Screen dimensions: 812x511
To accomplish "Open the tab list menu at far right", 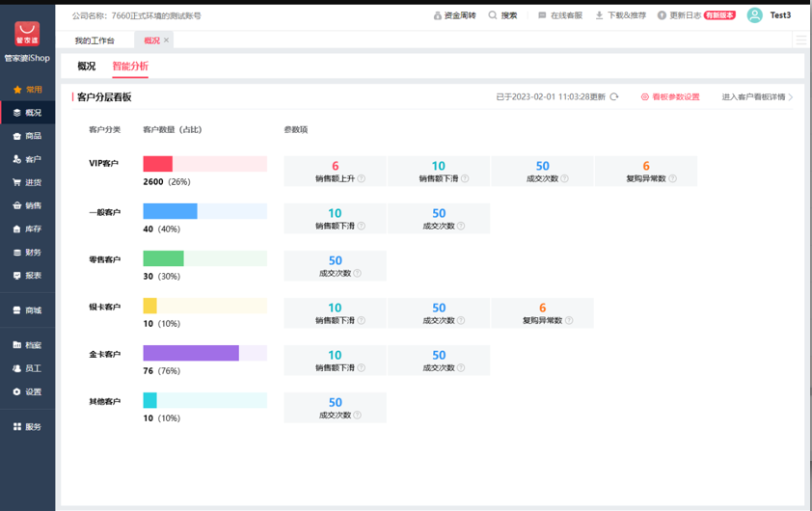I will pyautogui.click(x=801, y=40).
